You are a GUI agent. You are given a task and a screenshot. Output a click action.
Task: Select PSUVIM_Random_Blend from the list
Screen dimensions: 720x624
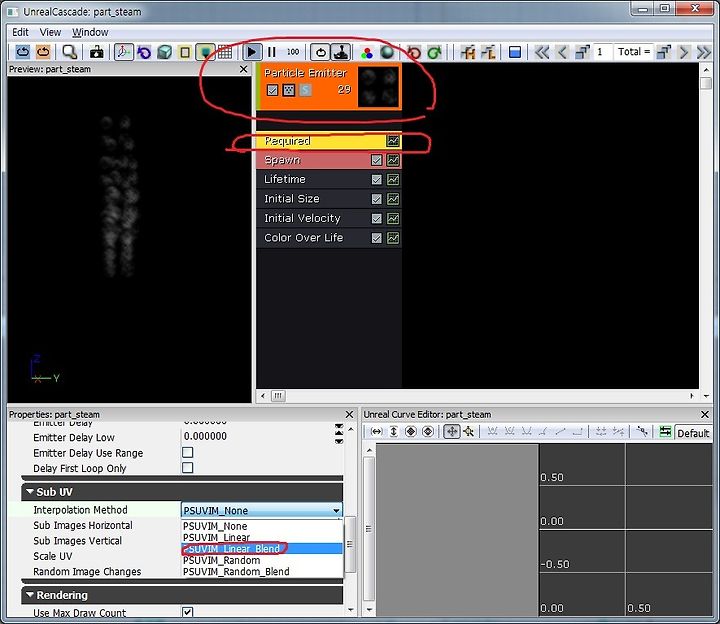[x=262, y=572]
